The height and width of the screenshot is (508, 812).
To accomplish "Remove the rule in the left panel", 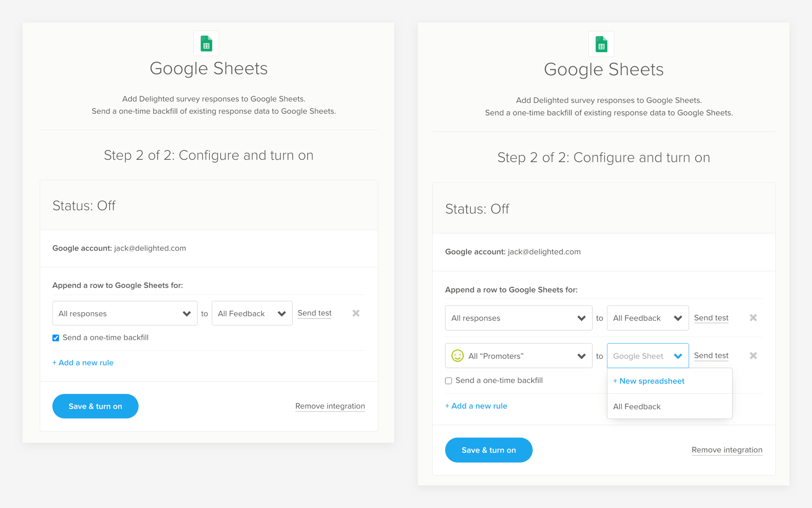I will [x=356, y=313].
